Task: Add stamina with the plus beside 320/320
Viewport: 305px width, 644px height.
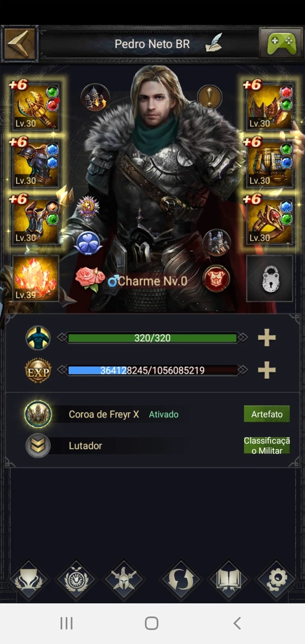Action: pos(266,338)
